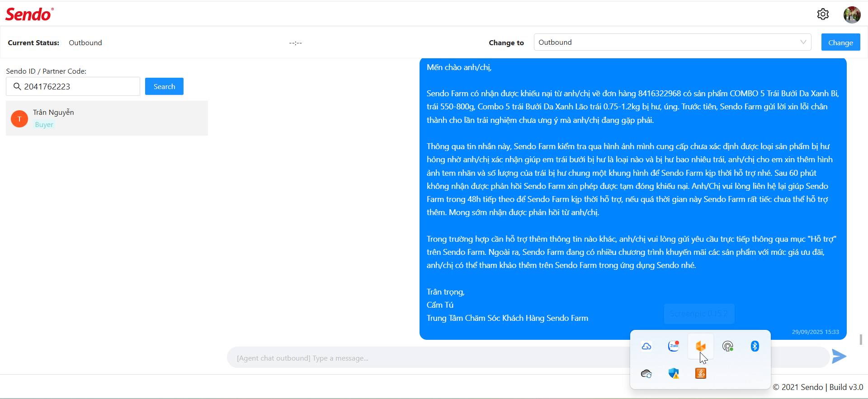
Task: Open the blue cloud sync tray icon
Action: click(646, 346)
